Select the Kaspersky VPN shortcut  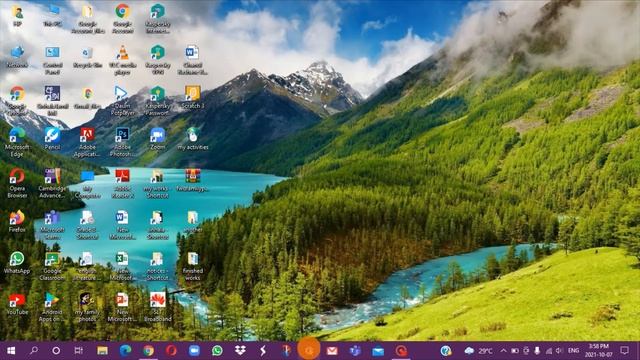point(158,60)
